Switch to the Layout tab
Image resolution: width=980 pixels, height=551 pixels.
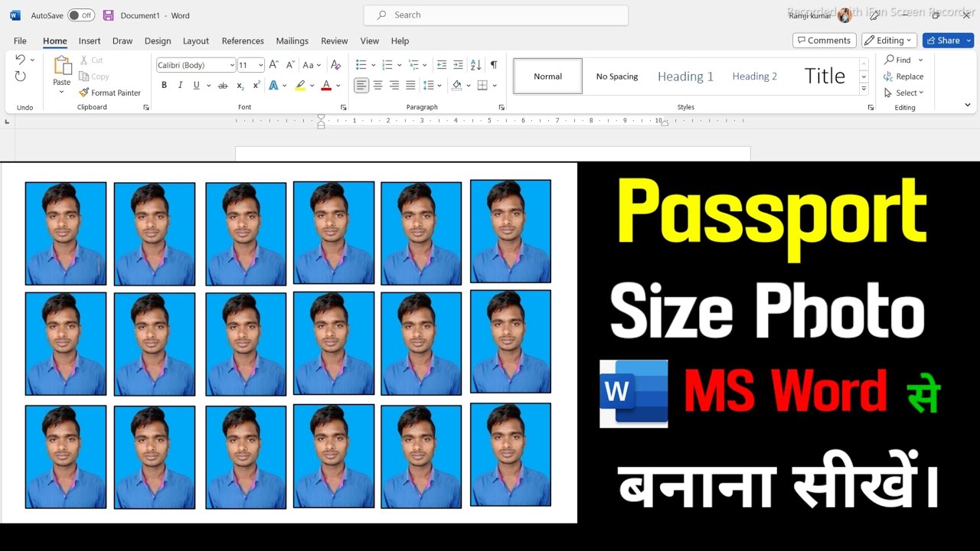click(x=196, y=41)
